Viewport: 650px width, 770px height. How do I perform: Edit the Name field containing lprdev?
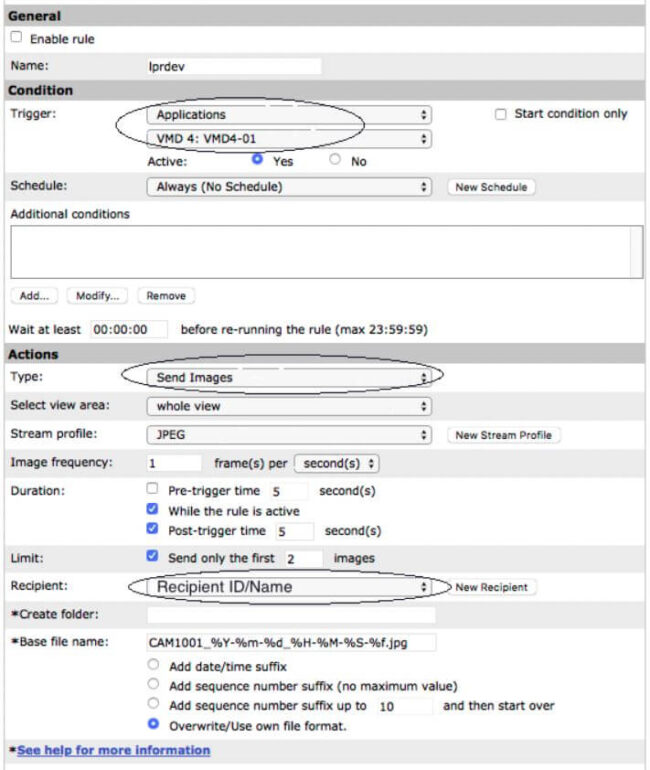coord(234,66)
